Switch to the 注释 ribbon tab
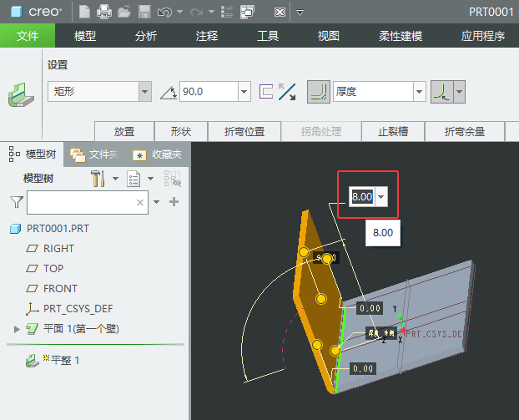 (x=207, y=36)
